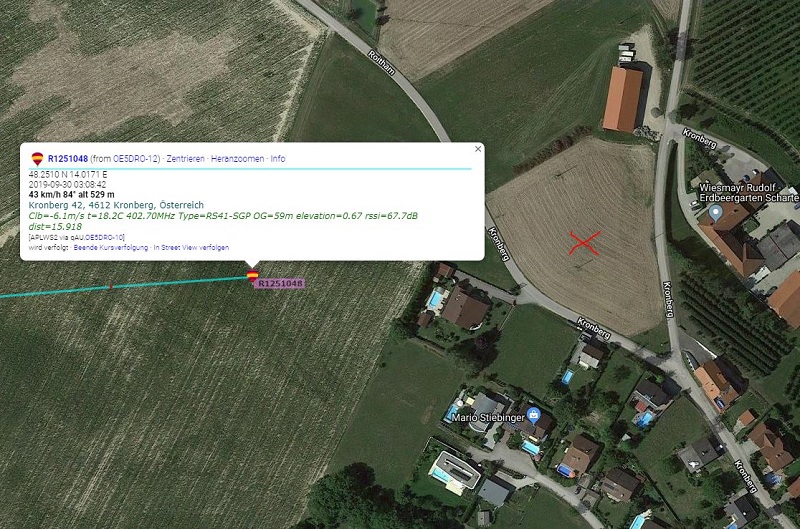This screenshot has width=800, height=529.
Task: Click Beende Kursverfolgung to stop tracking
Action: pyautogui.click(x=111, y=247)
